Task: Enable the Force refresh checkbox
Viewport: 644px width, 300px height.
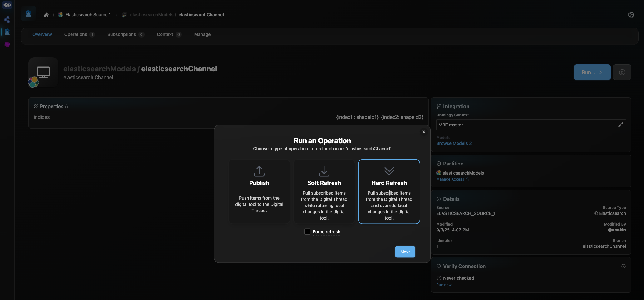Action: coord(307,232)
